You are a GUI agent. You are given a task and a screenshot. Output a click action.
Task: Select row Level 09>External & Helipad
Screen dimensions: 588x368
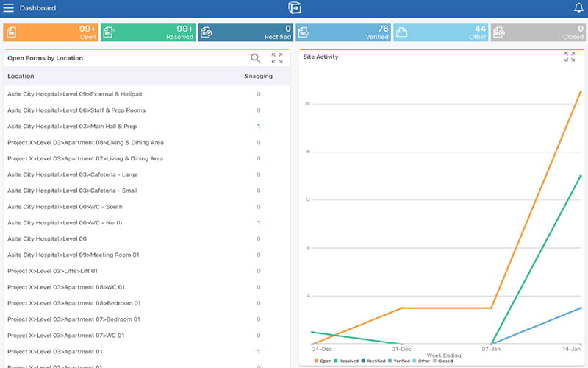(x=146, y=94)
